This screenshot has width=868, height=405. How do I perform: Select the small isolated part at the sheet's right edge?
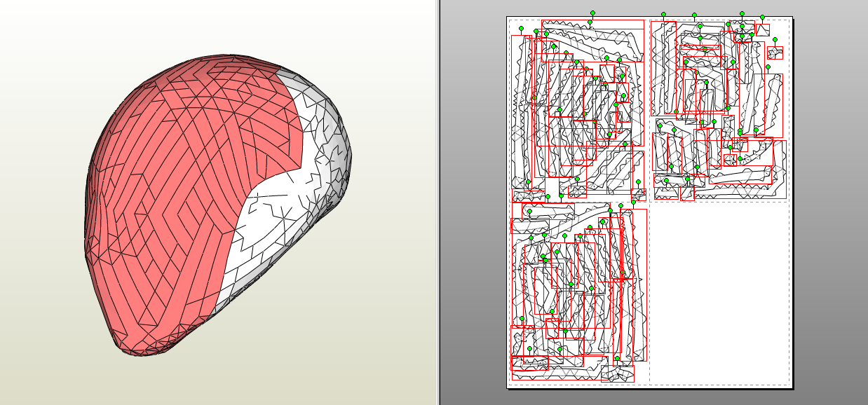[775, 53]
